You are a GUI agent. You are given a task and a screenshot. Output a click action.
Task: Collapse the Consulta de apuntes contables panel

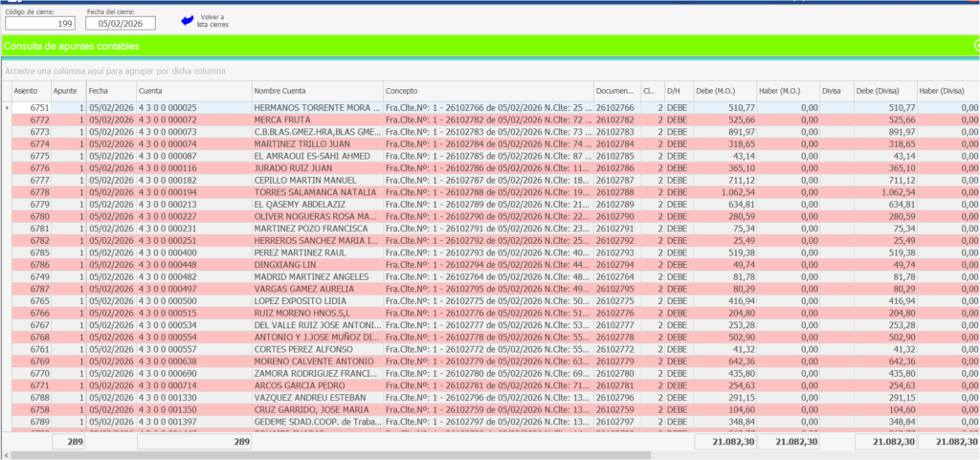[x=975, y=45]
